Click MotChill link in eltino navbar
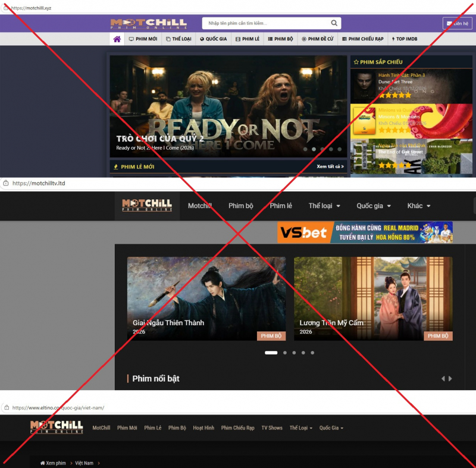 coord(101,428)
